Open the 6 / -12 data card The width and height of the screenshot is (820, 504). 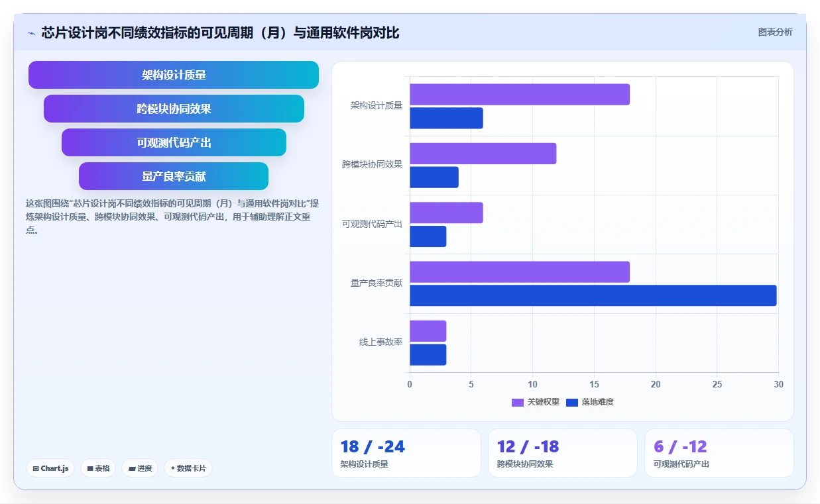coord(719,453)
